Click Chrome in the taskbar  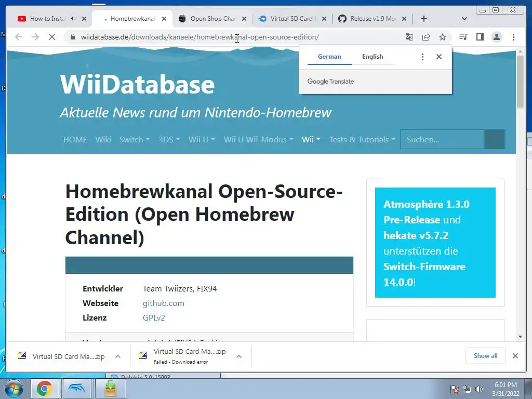45,388
